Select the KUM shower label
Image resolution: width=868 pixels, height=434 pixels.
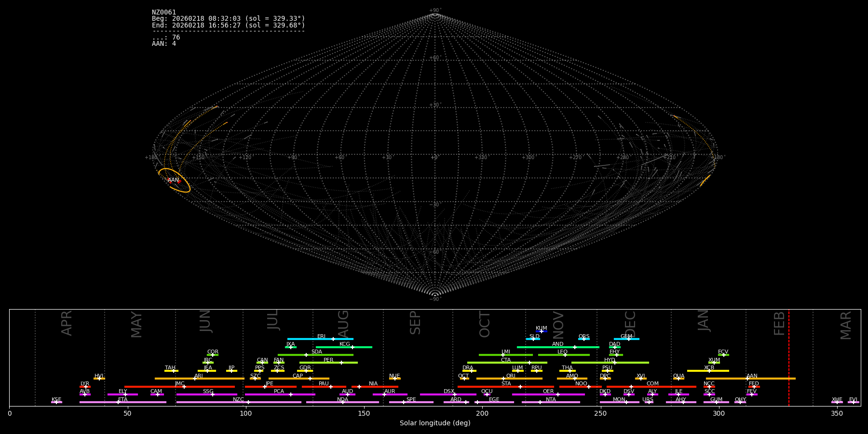tap(542, 328)
